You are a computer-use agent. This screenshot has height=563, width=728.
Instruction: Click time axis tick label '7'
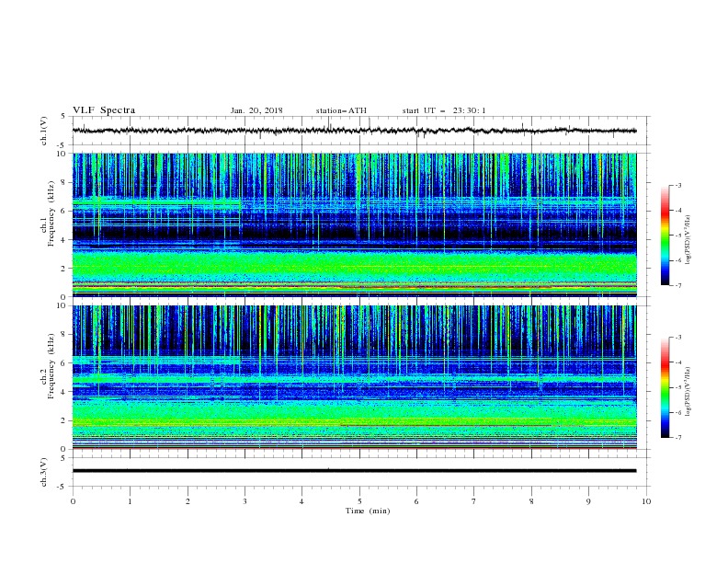[474, 501]
